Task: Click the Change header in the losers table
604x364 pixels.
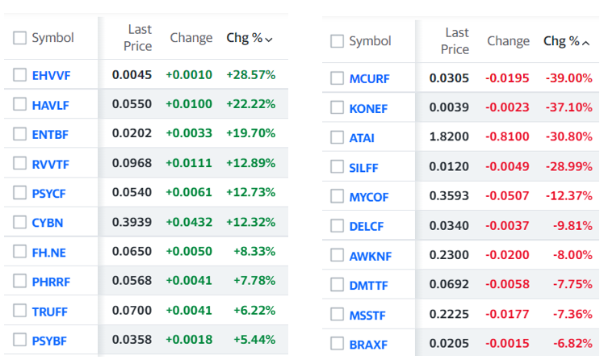Action: (x=508, y=41)
